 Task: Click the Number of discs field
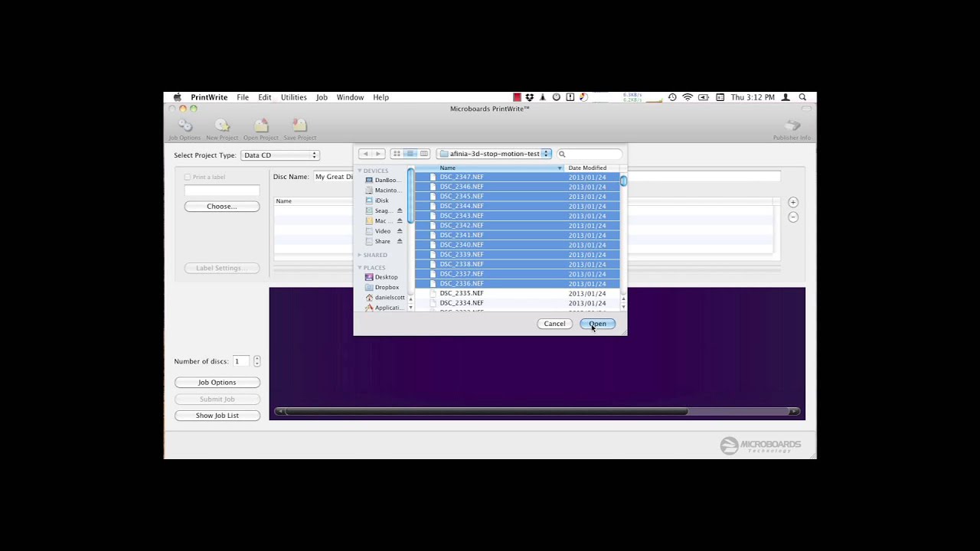(242, 361)
